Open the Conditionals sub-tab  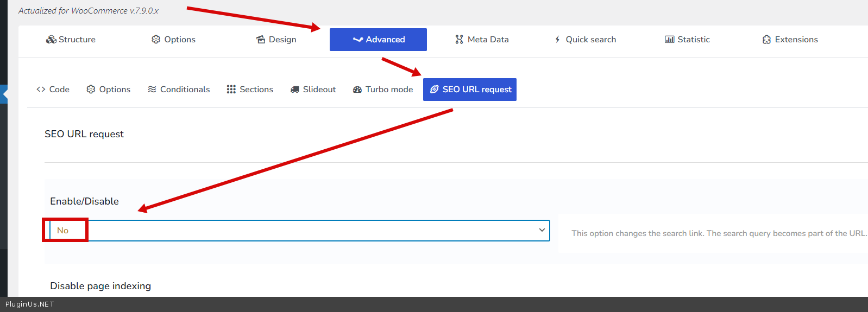(179, 90)
